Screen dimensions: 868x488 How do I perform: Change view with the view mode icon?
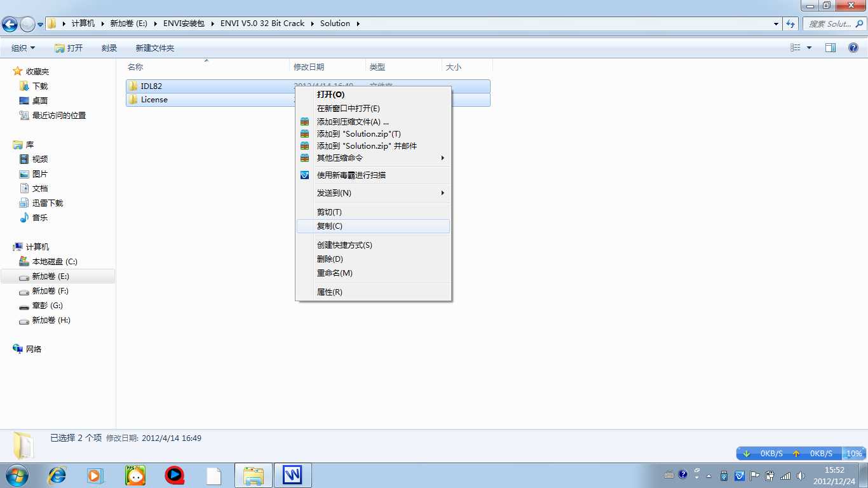point(795,48)
